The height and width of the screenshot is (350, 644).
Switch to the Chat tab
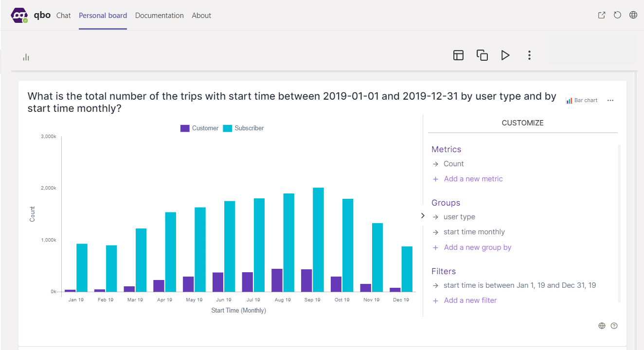[x=63, y=16]
